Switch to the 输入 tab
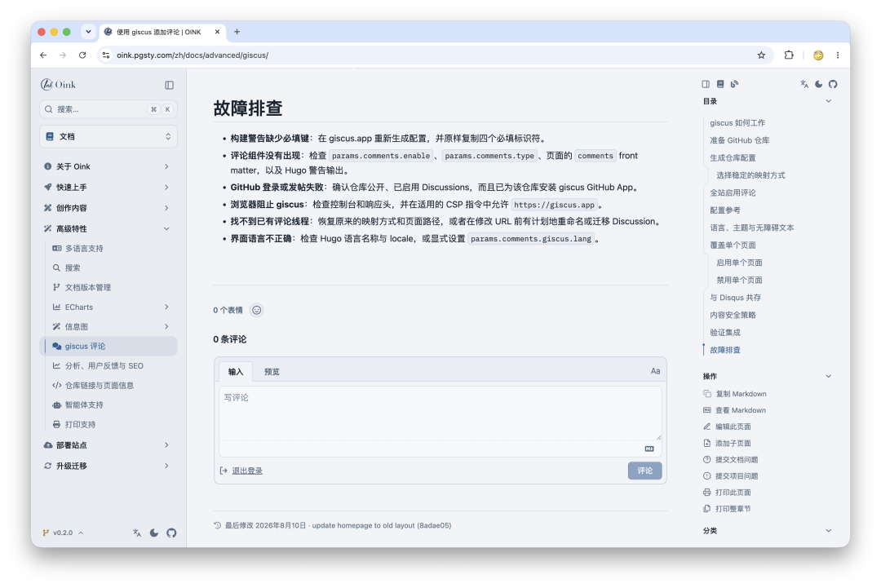 click(236, 372)
